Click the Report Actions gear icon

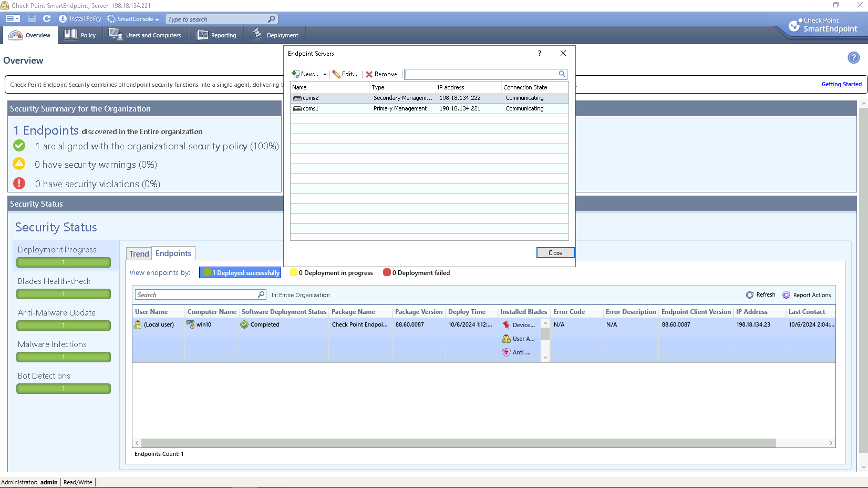click(x=786, y=295)
